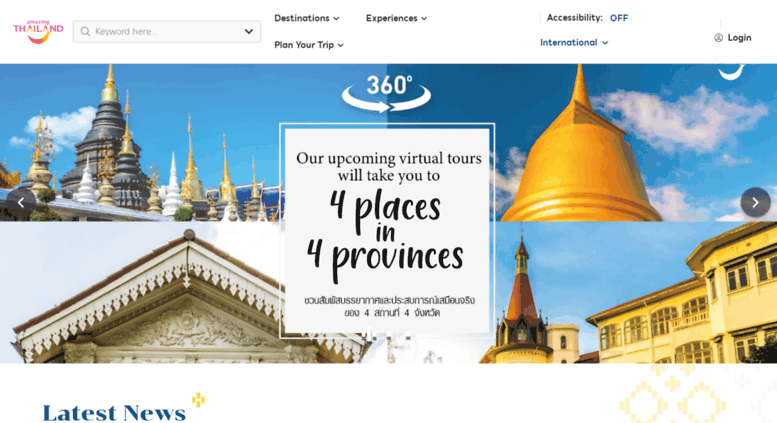
Task: Click the Amazing Thailand logo
Action: (38, 32)
